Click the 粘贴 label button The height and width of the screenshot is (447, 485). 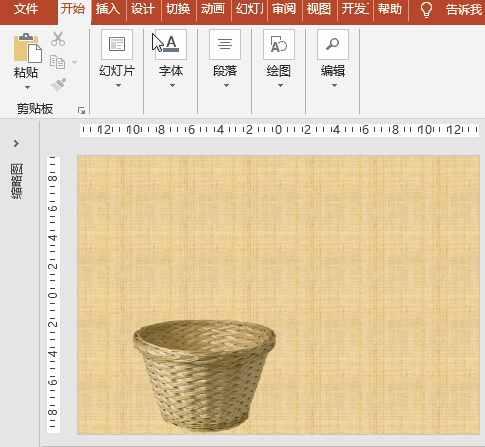(x=26, y=72)
